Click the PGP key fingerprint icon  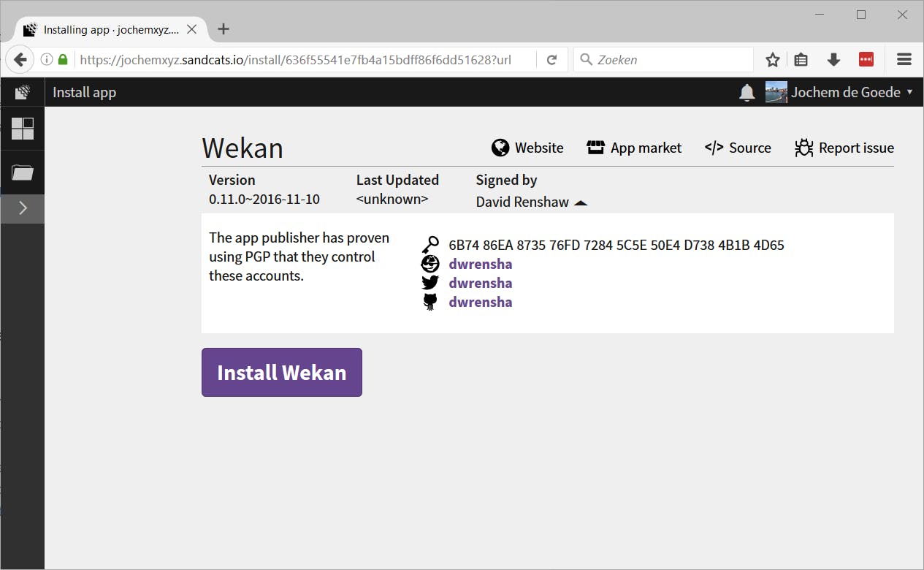[430, 245]
